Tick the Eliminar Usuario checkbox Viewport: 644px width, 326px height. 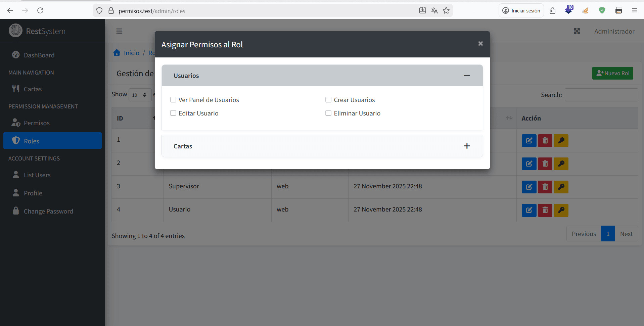click(328, 113)
